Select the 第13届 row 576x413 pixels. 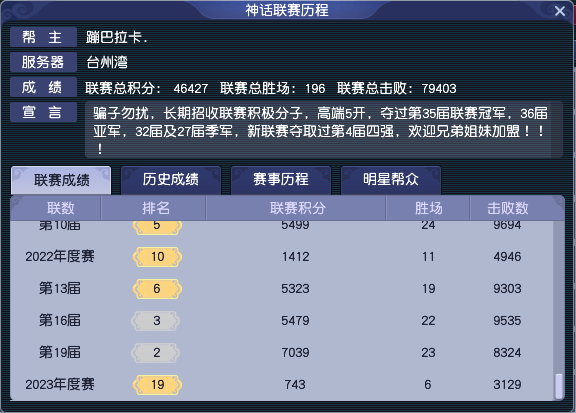point(282,288)
